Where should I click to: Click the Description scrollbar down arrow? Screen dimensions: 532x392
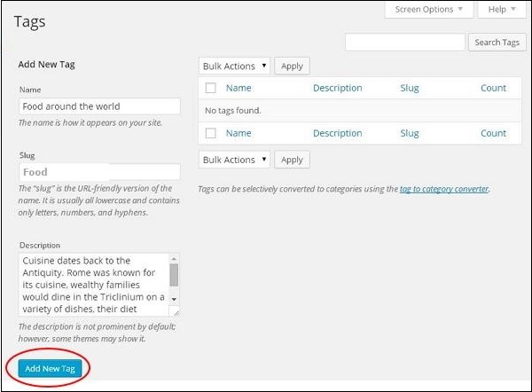pyautogui.click(x=174, y=300)
